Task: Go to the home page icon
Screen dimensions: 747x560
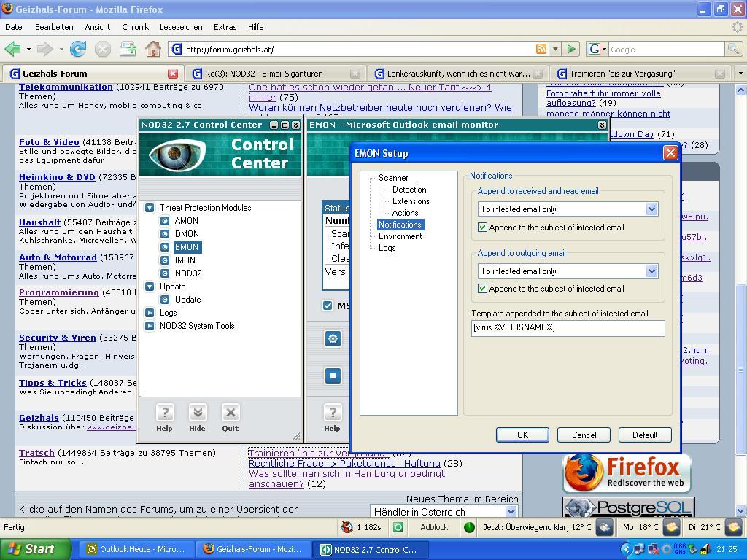Action: [x=153, y=49]
